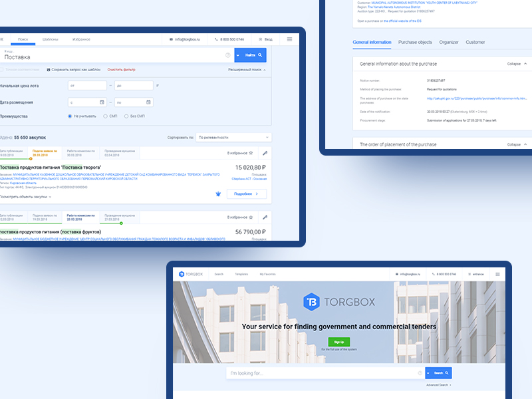532x399 pixels.
Task: Select the 'СМП' radio option
Action: 105,116
